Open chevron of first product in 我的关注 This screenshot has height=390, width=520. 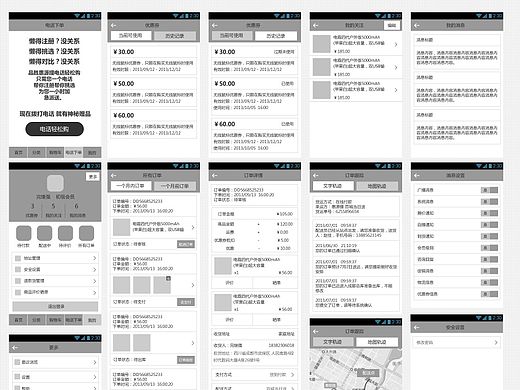[x=396, y=44]
